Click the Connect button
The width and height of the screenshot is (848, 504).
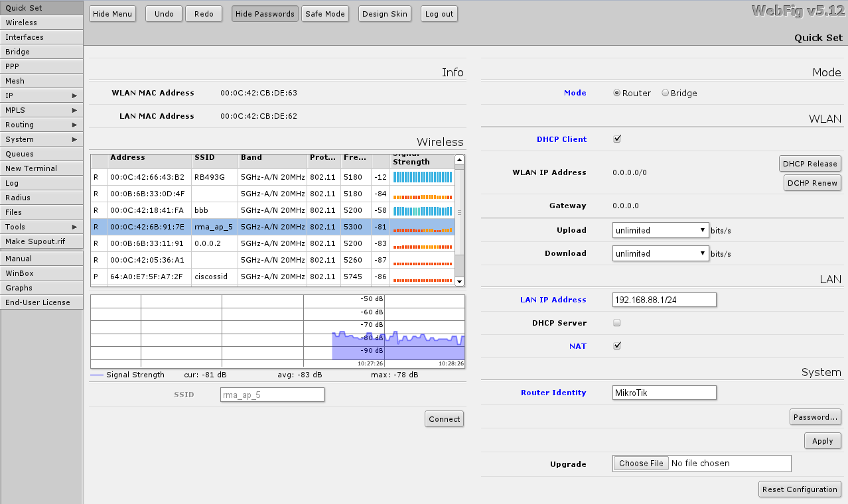point(444,419)
